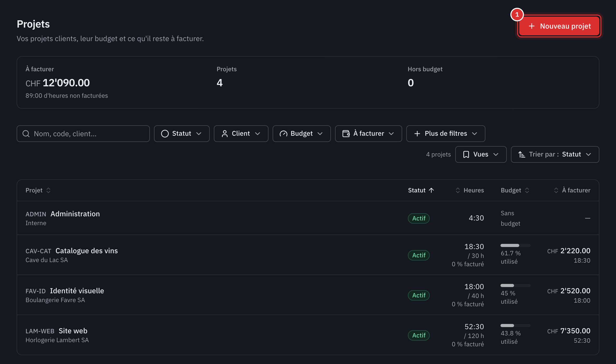
Task: Toggle sorting on the Projet column header
Action: coord(38,190)
